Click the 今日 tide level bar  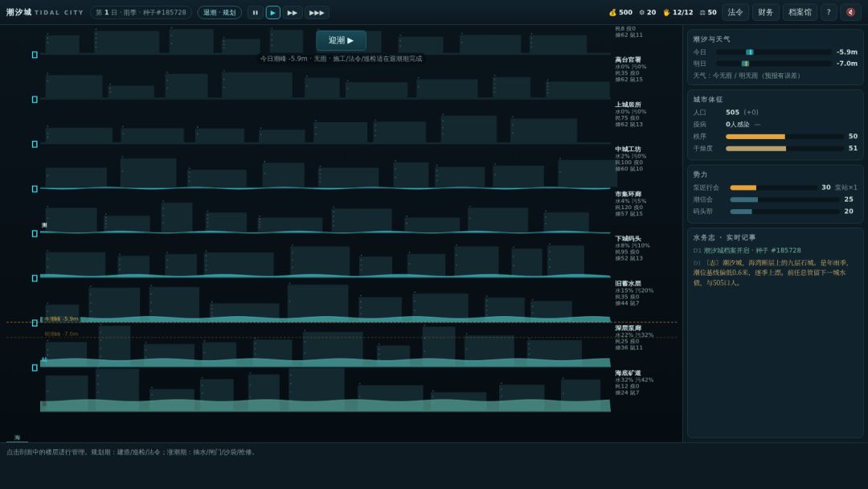click(x=773, y=52)
